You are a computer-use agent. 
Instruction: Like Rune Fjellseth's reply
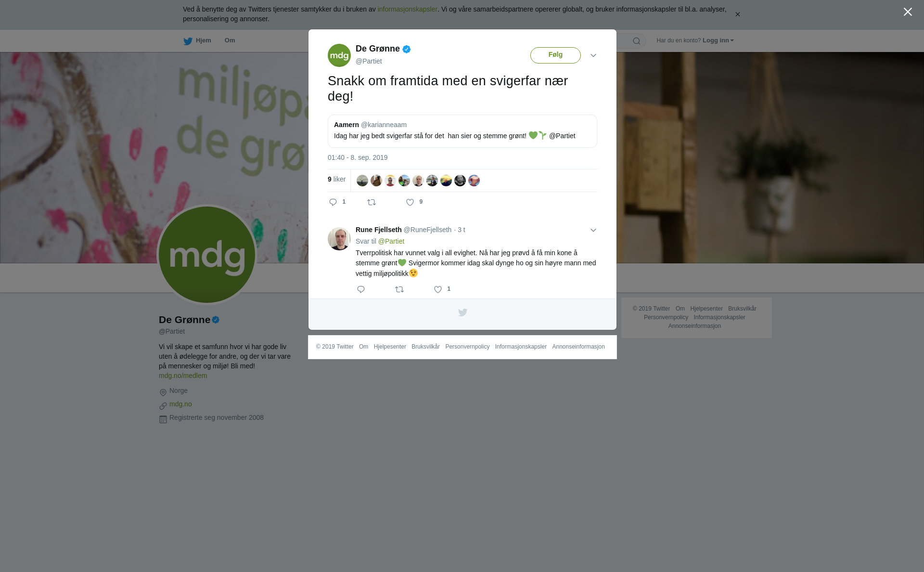pos(438,290)
